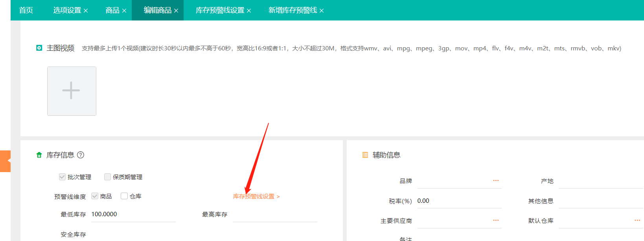Toggle the 商品 dimension checkbox
The height and width of the screenshot is (241, 644).
pos(95,196)
